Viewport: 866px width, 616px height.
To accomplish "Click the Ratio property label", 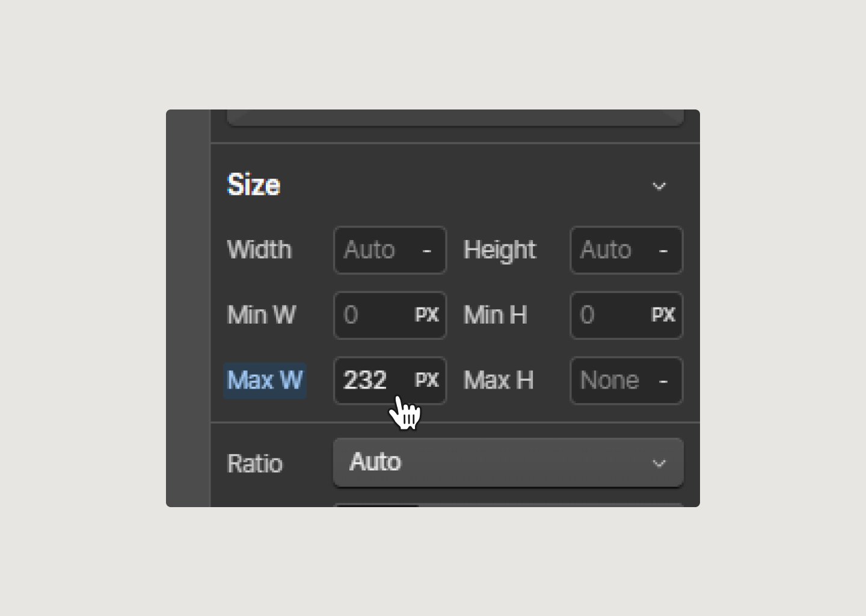I will (x=255, y=464).
